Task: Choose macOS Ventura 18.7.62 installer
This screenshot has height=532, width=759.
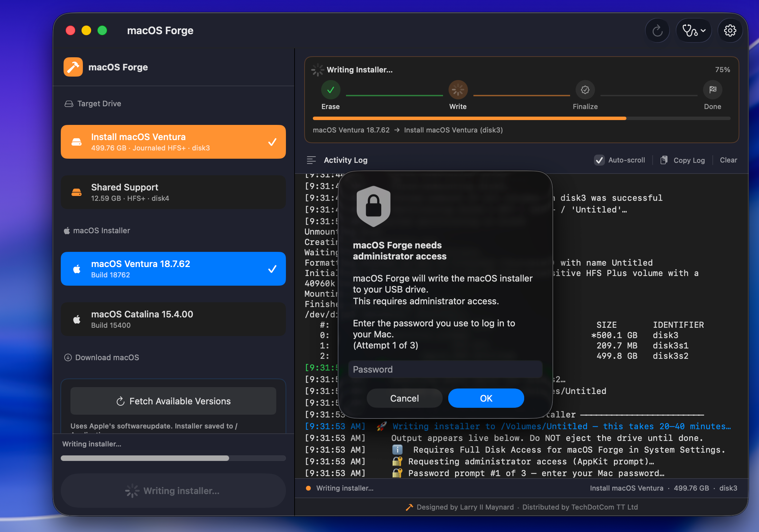Action: coord(173,269)
